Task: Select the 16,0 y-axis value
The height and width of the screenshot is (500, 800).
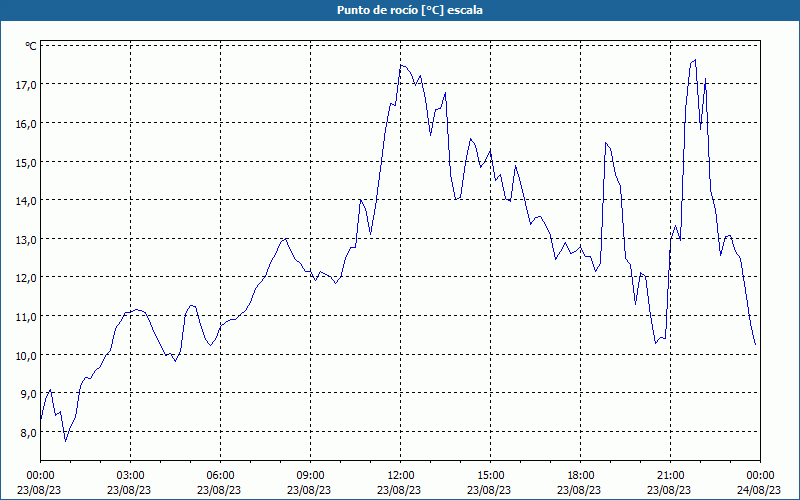Action: [x=26, y=123]
